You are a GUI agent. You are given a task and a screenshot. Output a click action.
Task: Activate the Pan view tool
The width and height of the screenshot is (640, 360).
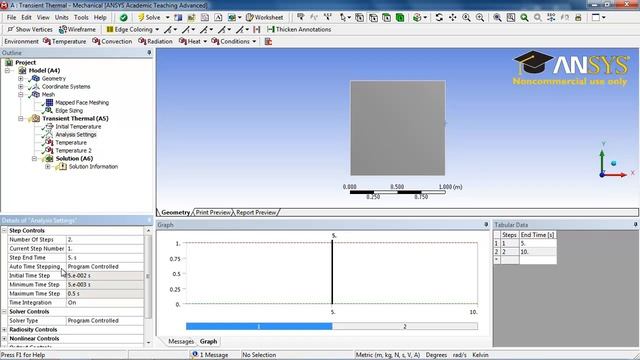click(453, 18)
